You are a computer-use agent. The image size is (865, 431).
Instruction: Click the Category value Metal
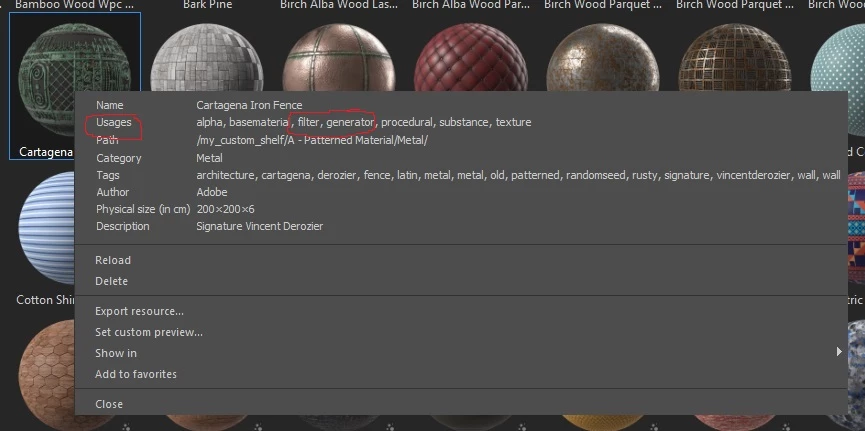point(210,158)
